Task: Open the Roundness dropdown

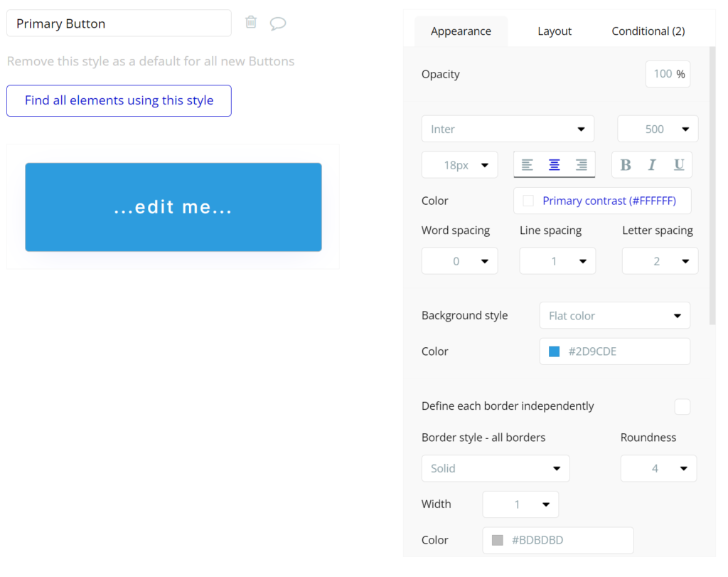Action: click(x=658, y=468)
